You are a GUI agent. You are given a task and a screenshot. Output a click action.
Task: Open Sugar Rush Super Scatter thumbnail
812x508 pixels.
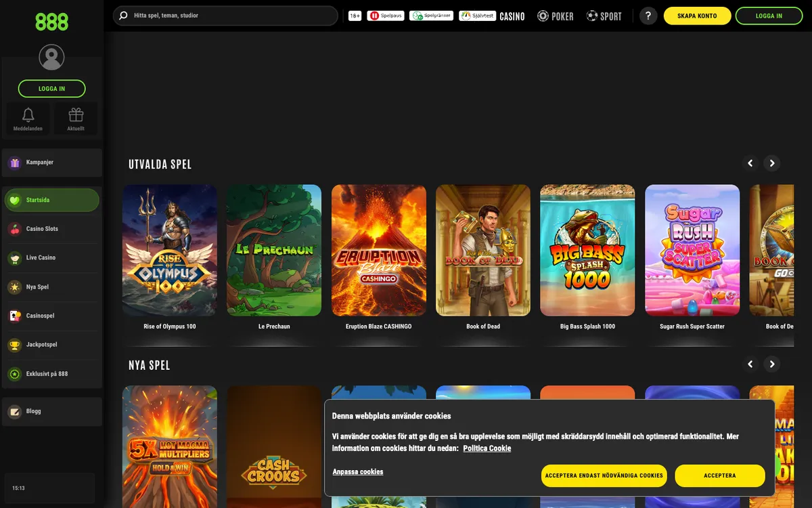click(x=692, y=251)
